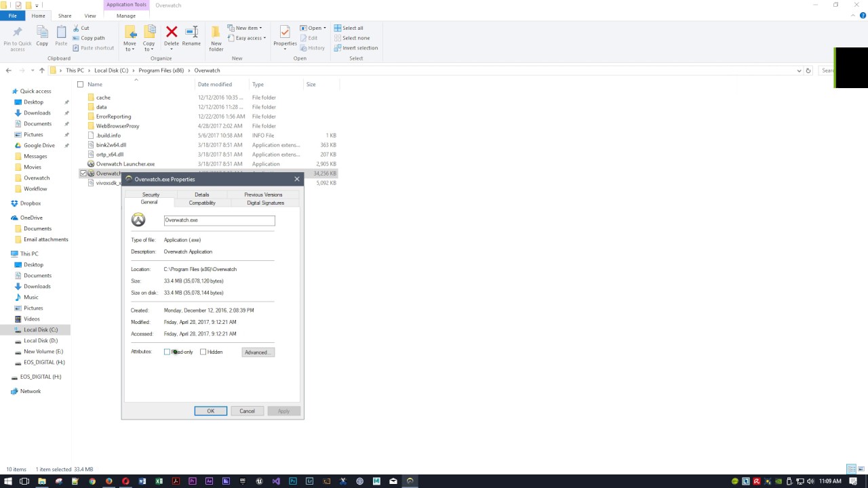Switch to large thumbnails view icon
The width and height of the screenshot is (868, 488).
[x=860, y=469]
